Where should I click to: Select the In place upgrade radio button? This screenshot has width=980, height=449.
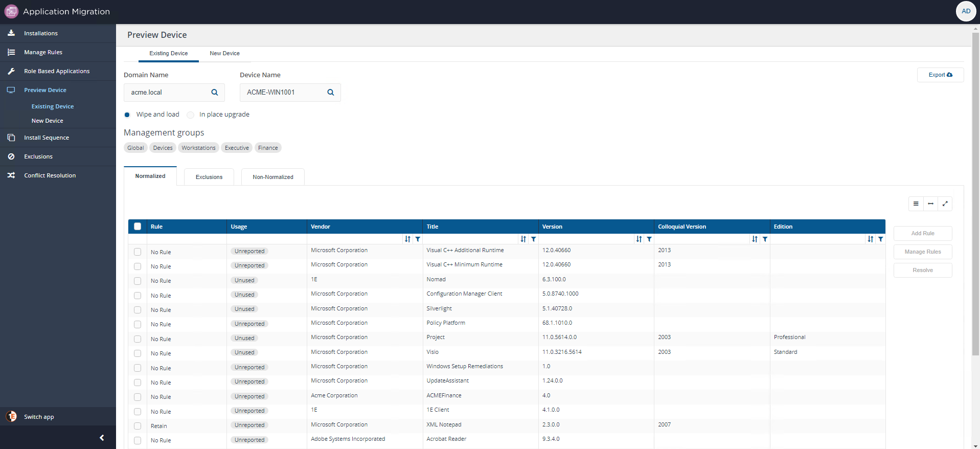pos(190,115)
